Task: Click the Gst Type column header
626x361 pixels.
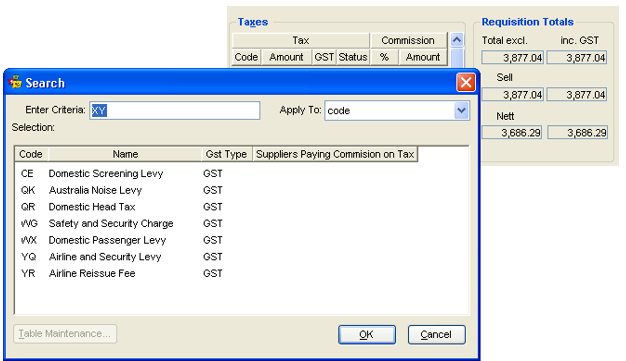Action: click(x=226, y=154)
